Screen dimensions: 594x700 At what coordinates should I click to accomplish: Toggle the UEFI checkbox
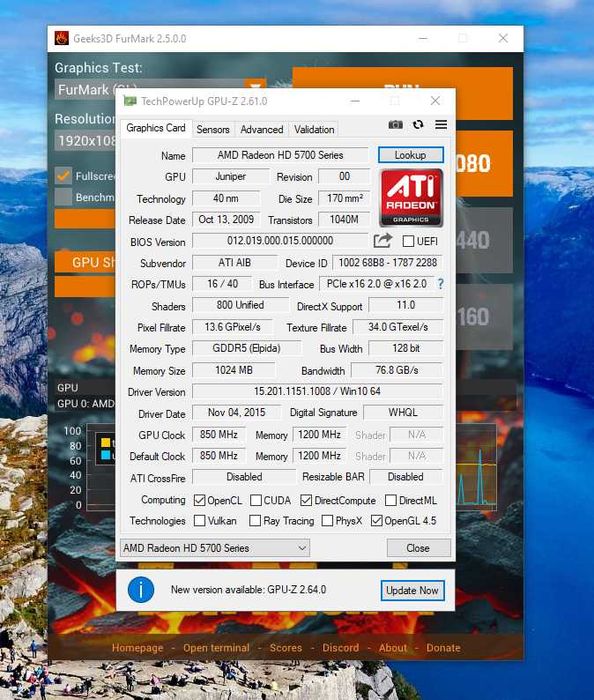(408, 242)
